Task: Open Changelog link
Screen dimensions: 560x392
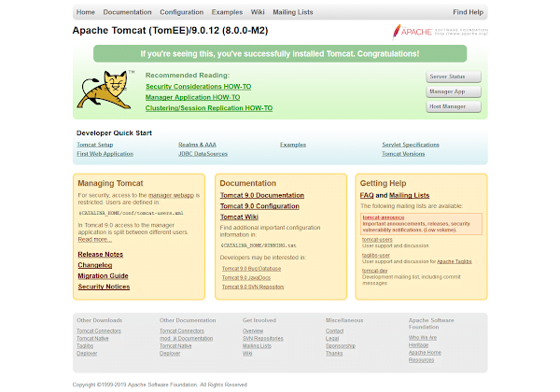Action: (95, 265)
